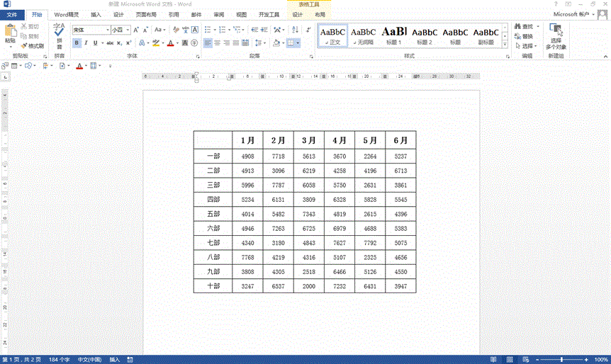
Task: Open the Pinyin guide (拼音) tool
Action: point(59,33)
